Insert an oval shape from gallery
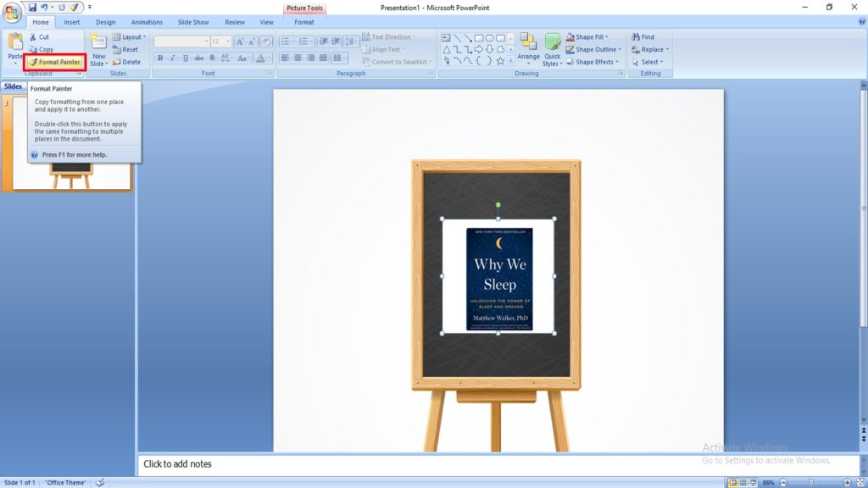The width and height of the screenshot is (868, 488). click(490, 37)
